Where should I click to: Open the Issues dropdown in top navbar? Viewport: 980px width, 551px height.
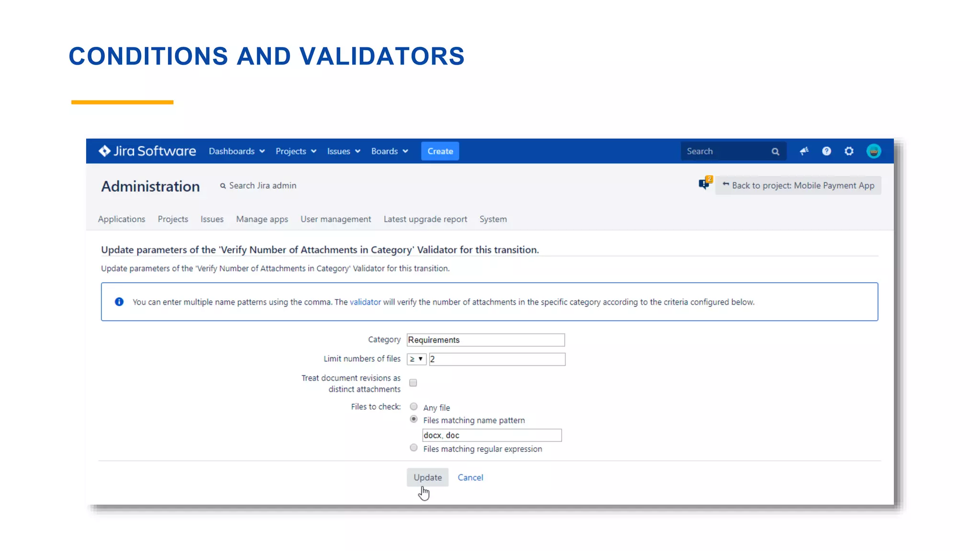[x=344, y=151]
